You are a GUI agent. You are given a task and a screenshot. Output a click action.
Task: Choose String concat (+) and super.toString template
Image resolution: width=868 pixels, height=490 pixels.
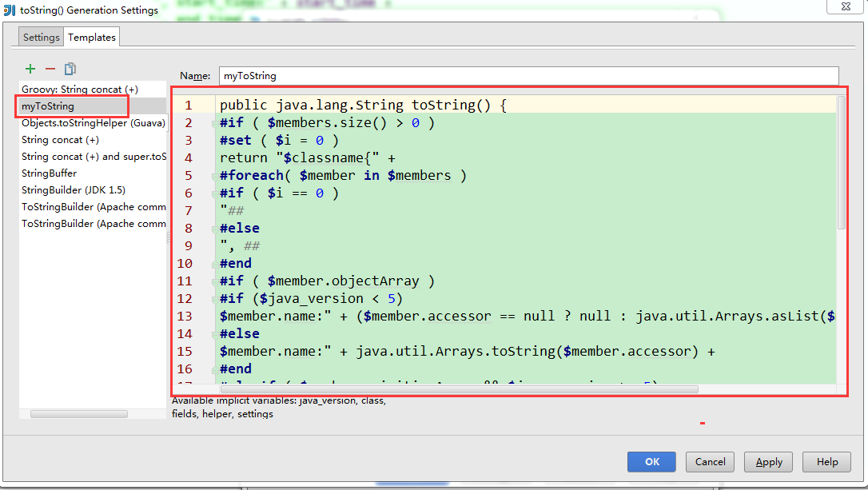(93, 157)
